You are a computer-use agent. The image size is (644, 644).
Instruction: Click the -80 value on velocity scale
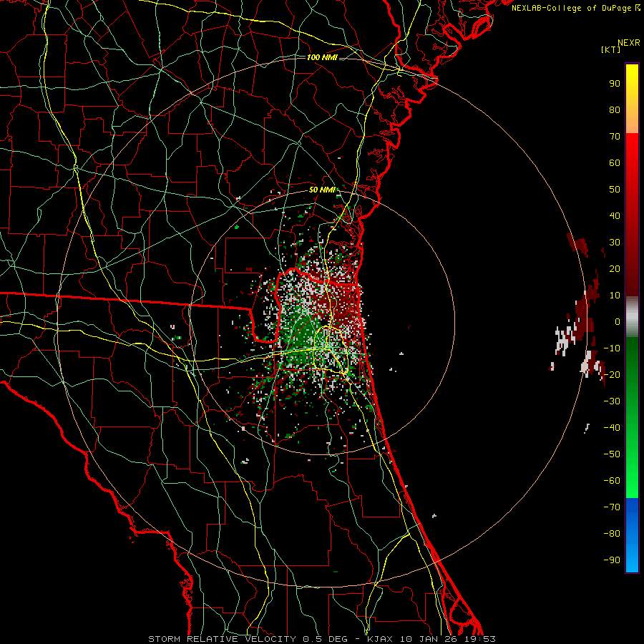612,534
